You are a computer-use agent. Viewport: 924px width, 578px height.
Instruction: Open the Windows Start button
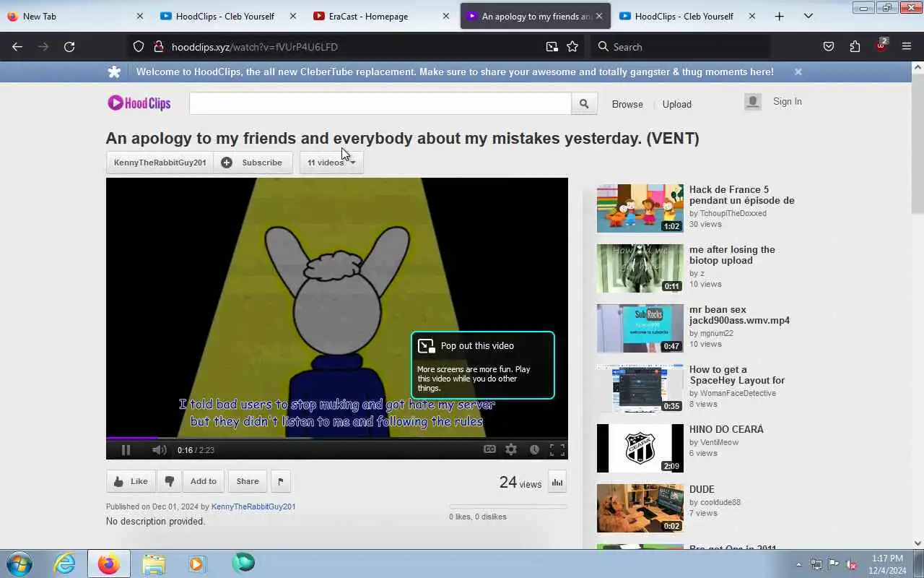click(19, 563)
